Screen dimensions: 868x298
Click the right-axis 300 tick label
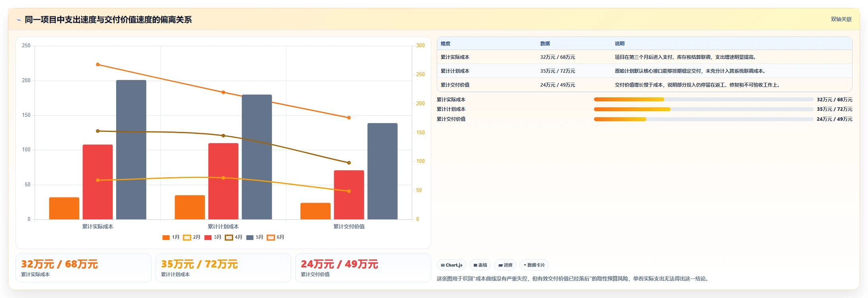point(420,46)
